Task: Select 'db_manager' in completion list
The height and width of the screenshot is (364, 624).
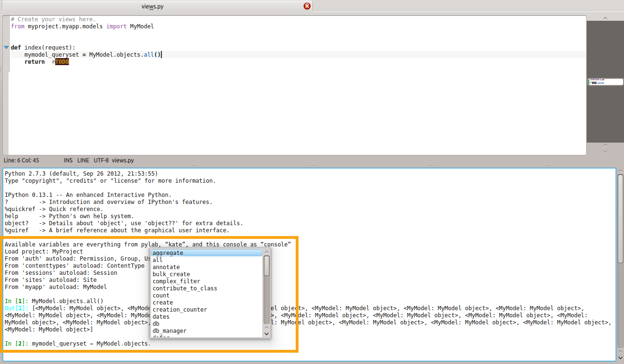Action: coord(169,331)
